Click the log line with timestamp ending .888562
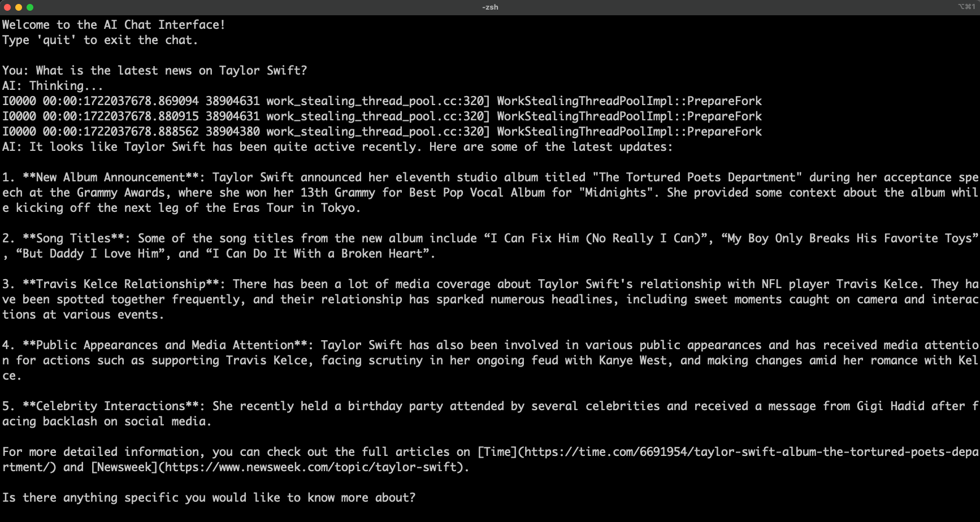The image size is (980, 522). [382, 132]
